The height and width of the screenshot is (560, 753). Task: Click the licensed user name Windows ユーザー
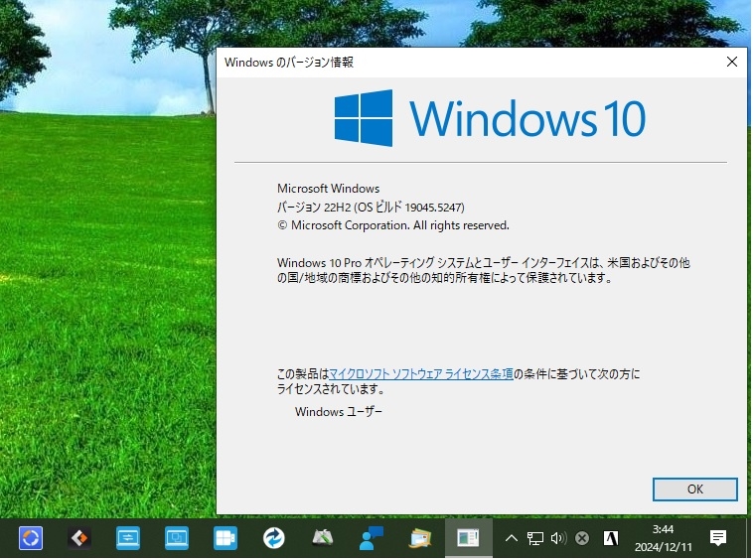(339, 412)
